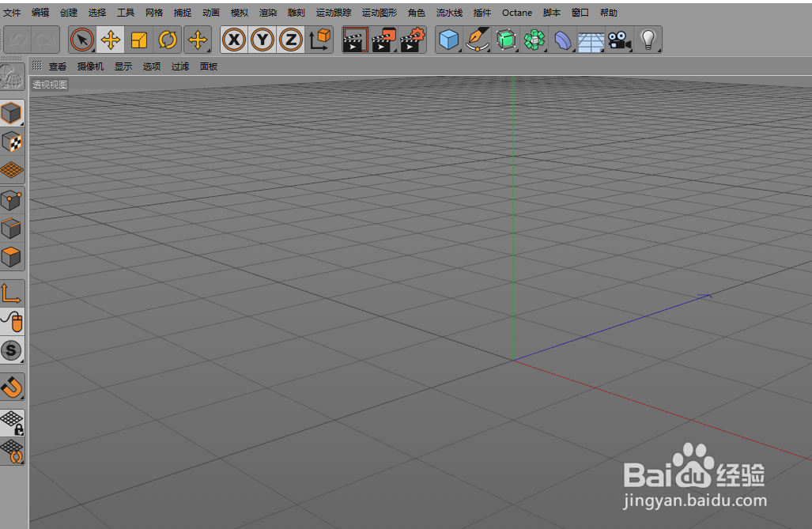812x529 pixels.
Task: Open the 脚本 menu
Action: click(x=552, y=13)
